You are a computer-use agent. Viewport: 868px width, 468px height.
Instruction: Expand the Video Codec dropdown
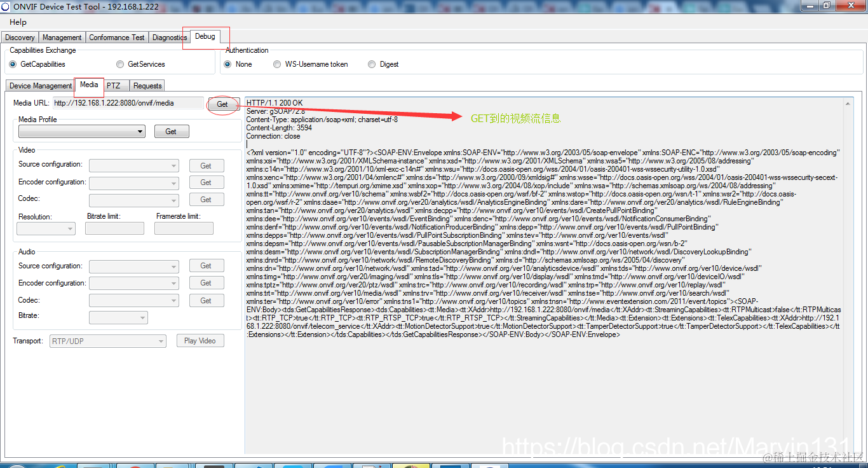[134, 200]
